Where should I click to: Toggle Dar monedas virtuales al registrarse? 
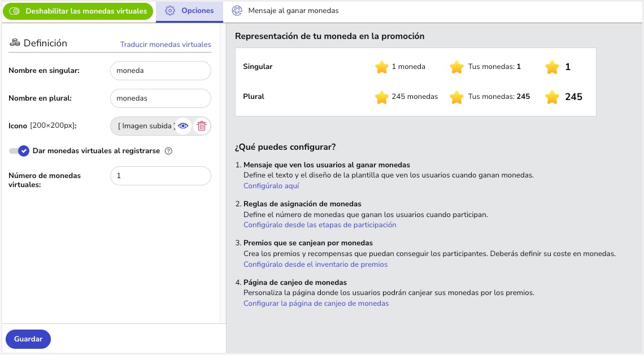coord(19,151)
